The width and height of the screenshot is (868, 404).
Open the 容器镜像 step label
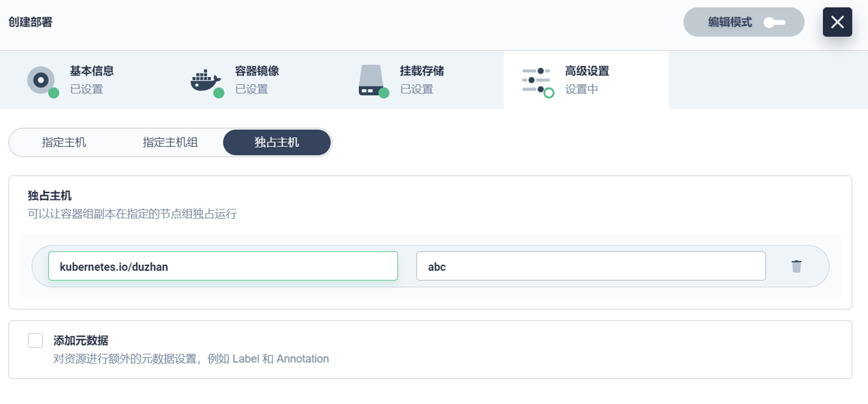257,71
